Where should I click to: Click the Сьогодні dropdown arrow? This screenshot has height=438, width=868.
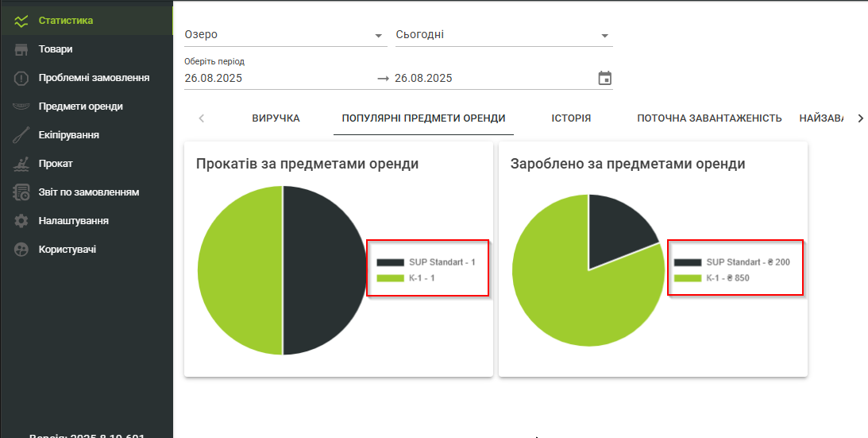click(604, 36)
